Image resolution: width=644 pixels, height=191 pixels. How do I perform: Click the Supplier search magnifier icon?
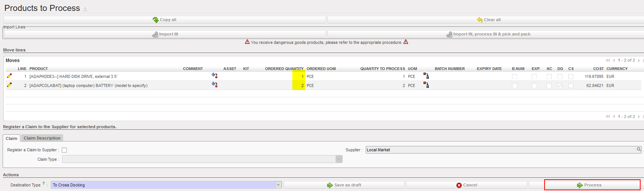tap(639, 149)
